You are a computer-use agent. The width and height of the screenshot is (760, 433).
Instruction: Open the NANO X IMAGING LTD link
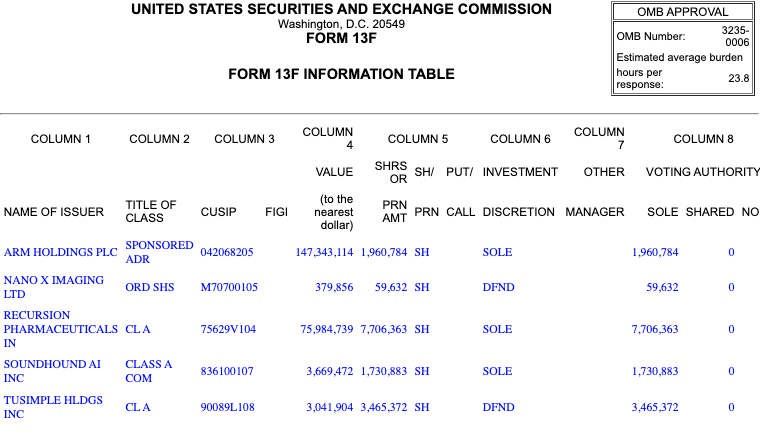[x=54, y=287]
